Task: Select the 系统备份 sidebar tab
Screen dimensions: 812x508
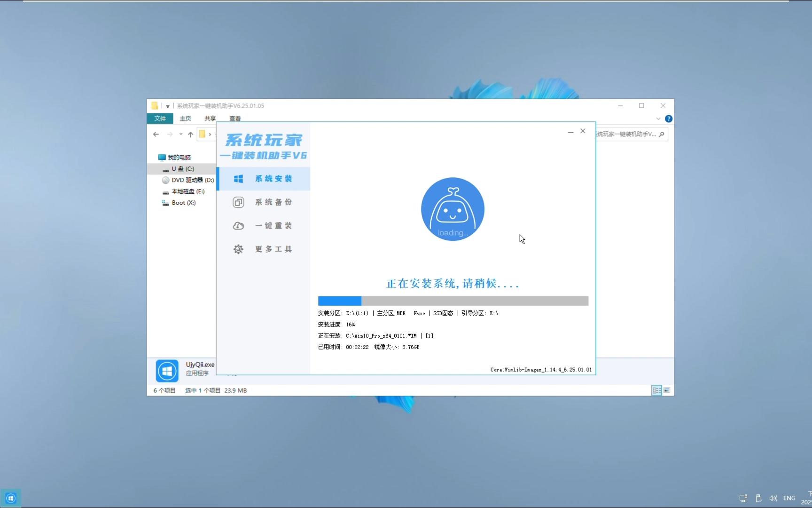Action: click(x=263, y=202)
